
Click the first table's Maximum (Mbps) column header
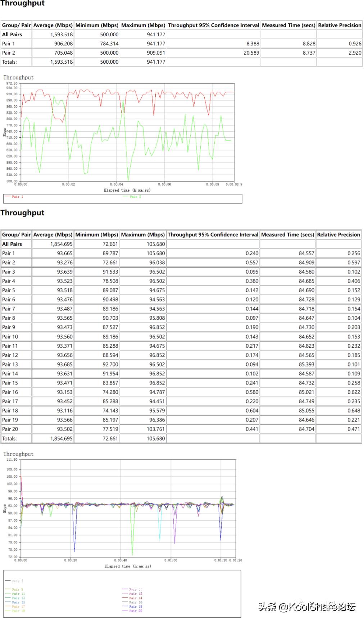[x=143, y=25]
